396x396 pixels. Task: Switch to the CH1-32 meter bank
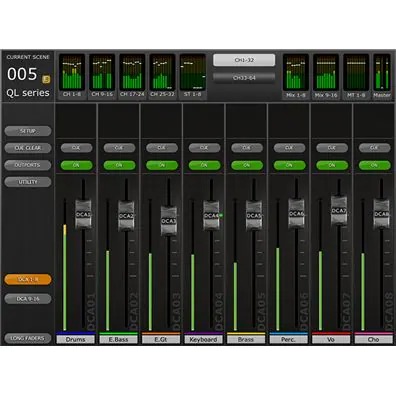[244, 60]
